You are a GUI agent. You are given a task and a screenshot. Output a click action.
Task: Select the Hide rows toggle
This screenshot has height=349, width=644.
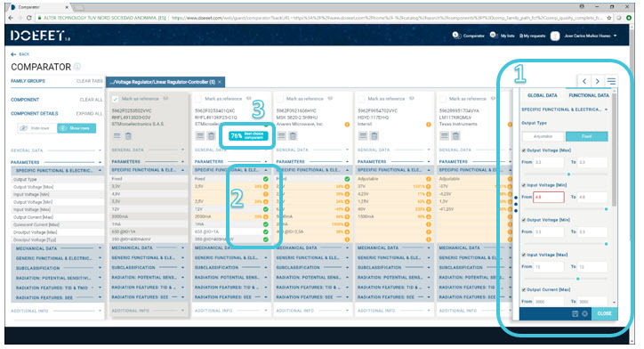point(36,128)
